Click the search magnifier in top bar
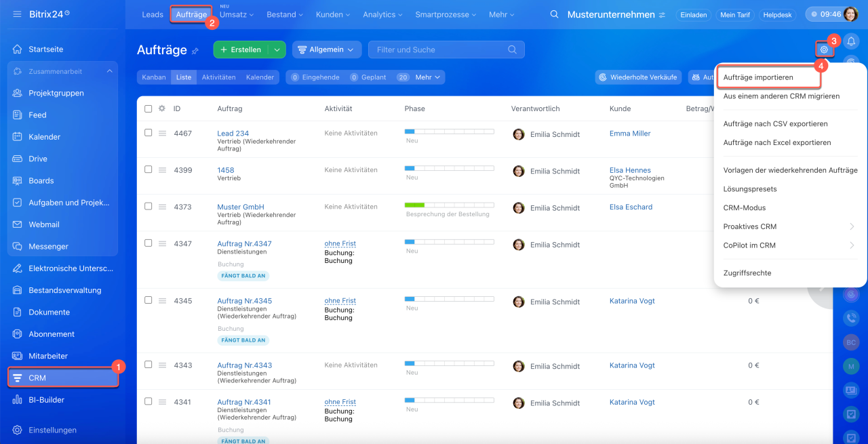The width and height of the screenshot is (868, 444). pyautogui.click(x=555, y=14)
